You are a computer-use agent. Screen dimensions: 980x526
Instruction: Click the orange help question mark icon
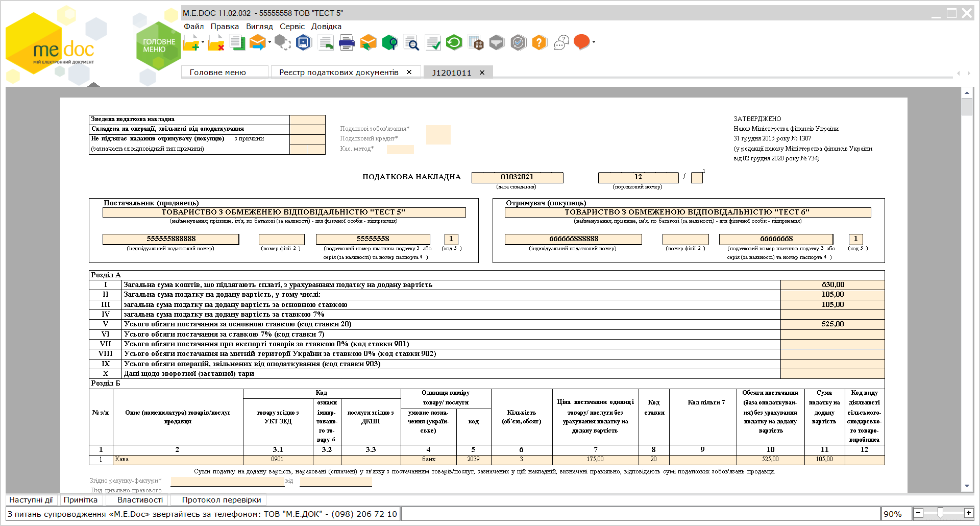coord(540,42)
